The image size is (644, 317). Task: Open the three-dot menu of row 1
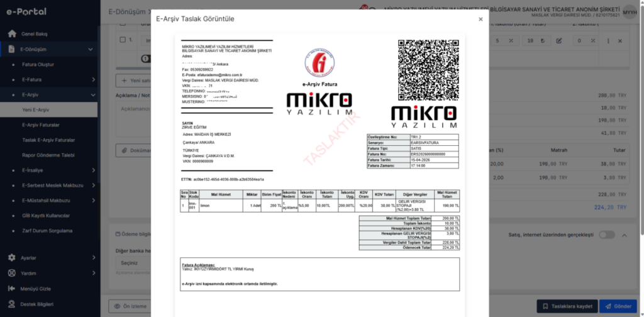[608, 41]
